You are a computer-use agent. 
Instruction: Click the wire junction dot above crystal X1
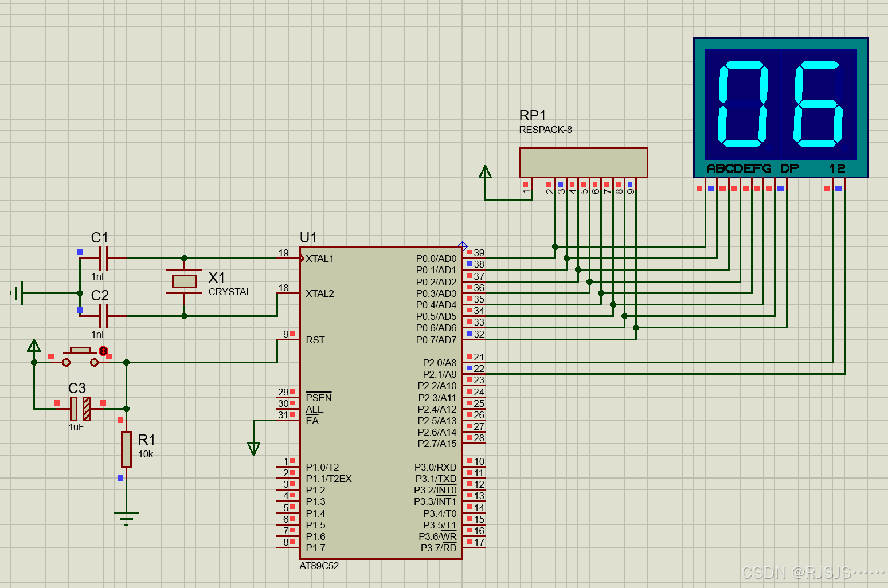(x=184, y=258)
